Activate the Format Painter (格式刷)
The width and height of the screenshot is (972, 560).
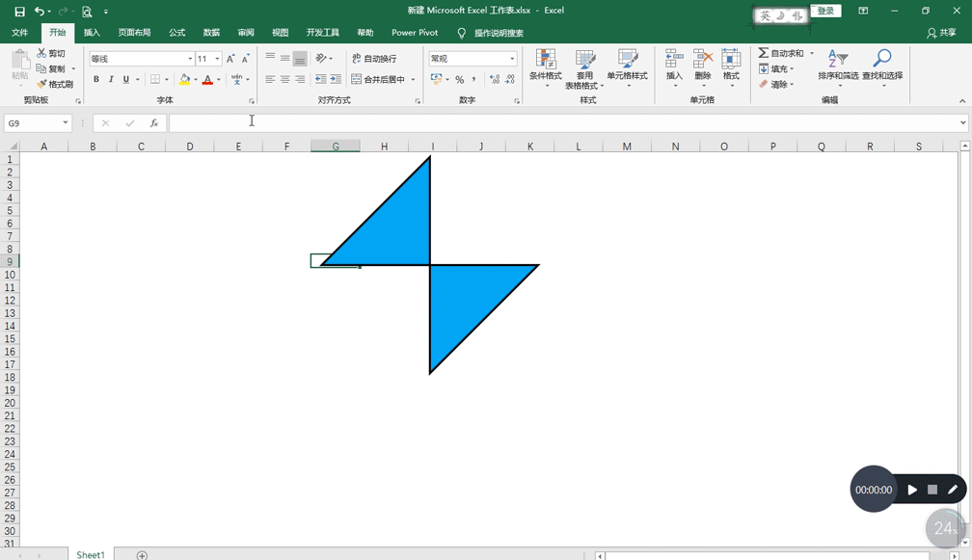[55, 84]
